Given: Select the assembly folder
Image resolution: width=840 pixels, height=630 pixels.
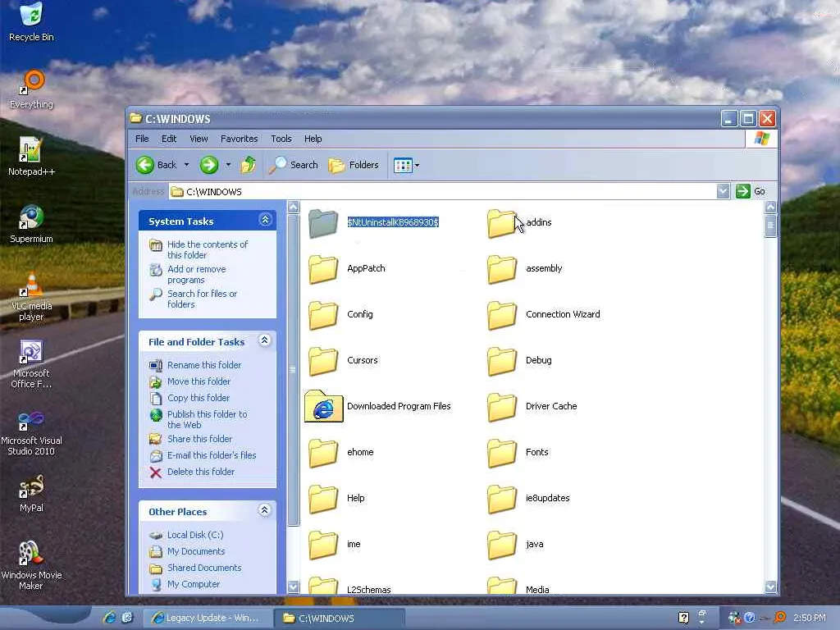Looking at the screenshot, I should [x=525, y=269].
